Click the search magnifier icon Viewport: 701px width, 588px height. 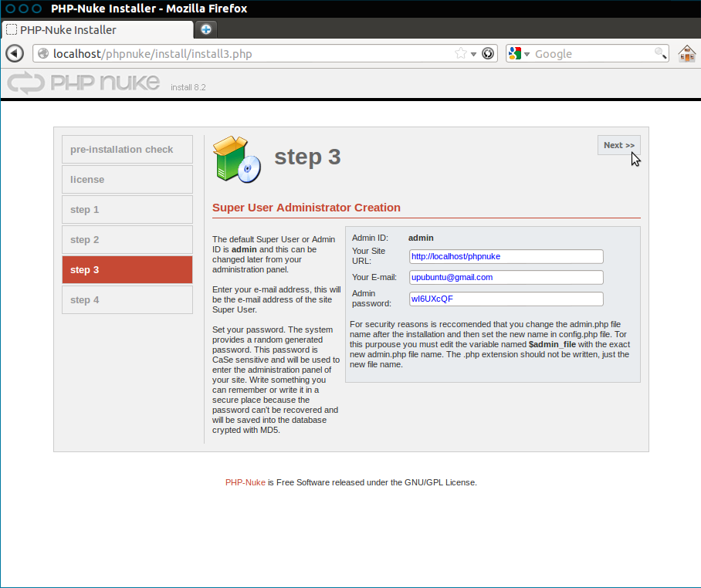click(660, 53)
